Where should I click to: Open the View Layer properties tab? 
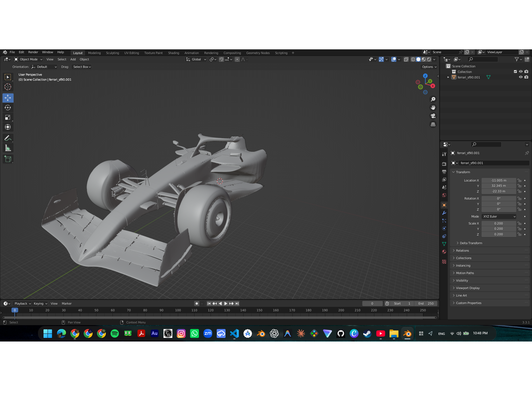click(x=444, y=180)
